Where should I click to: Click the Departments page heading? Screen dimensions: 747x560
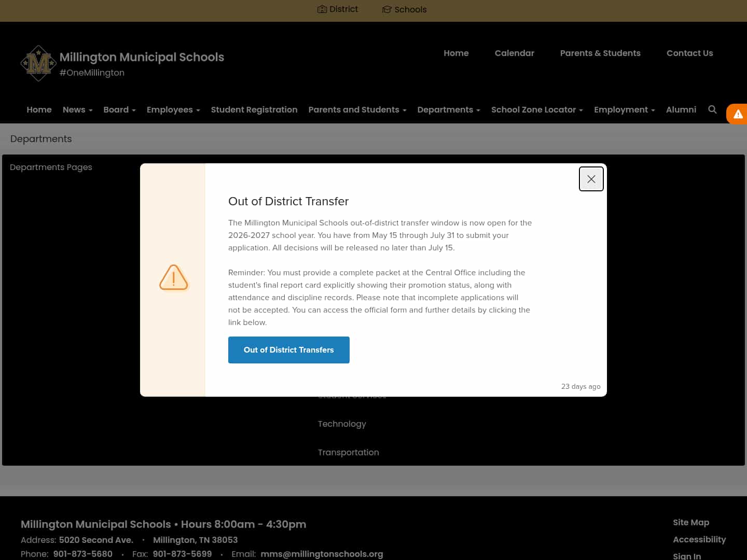tap(41, 138)
